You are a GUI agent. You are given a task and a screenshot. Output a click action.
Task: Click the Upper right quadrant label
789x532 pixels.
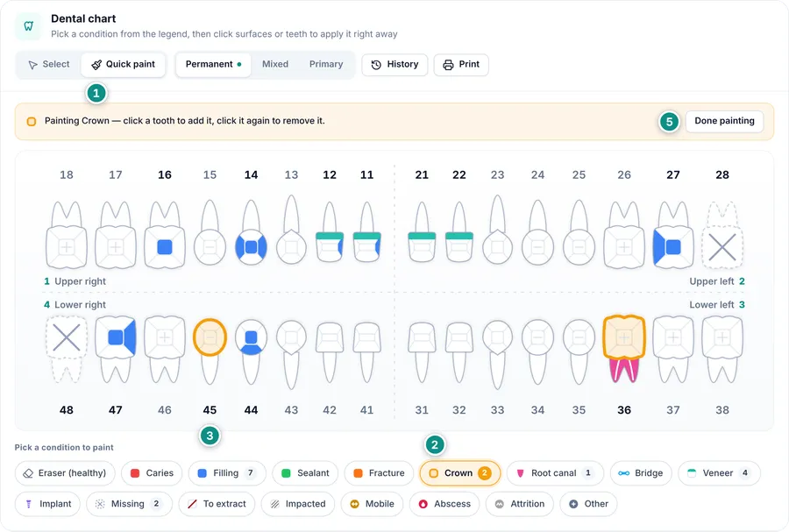75,281
